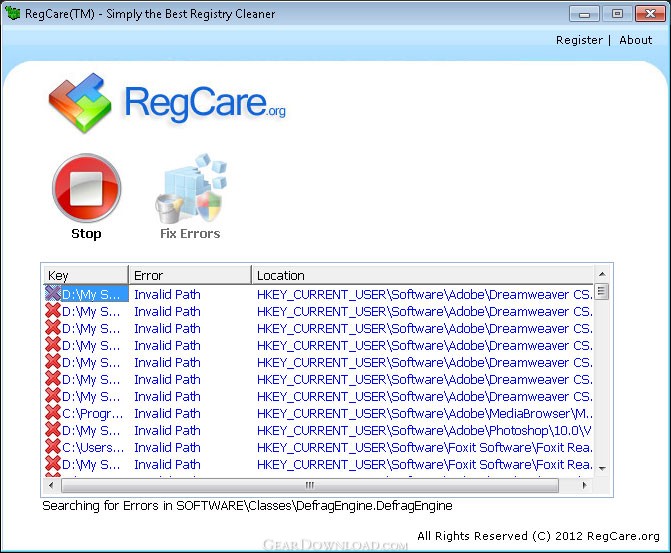The width and height of the screenshot is (671, 553).
Task: Click the location ending in Photoshop\10.0\V
Action: pyautogui.click(x=424, y=430)
